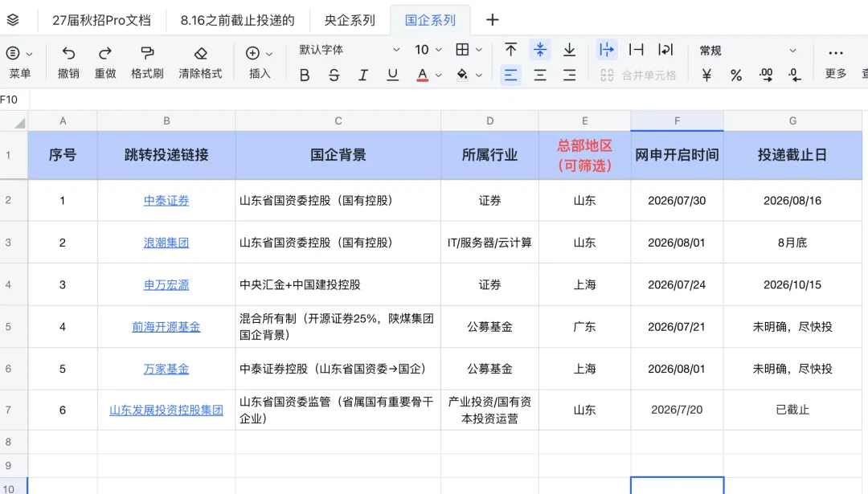
Task: Align cell content to bottom
Action: coord(569,50)
